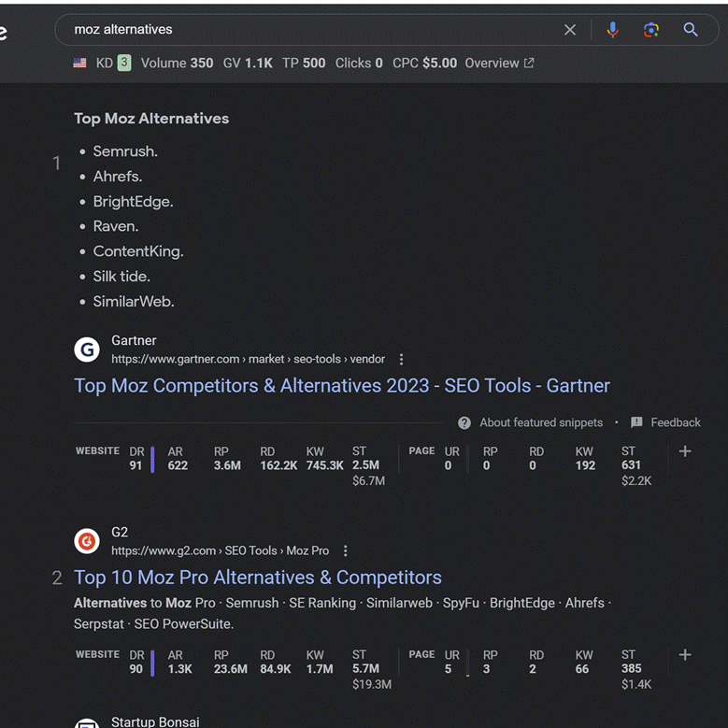Click Raven. list item in snippet

click(116, 226)
